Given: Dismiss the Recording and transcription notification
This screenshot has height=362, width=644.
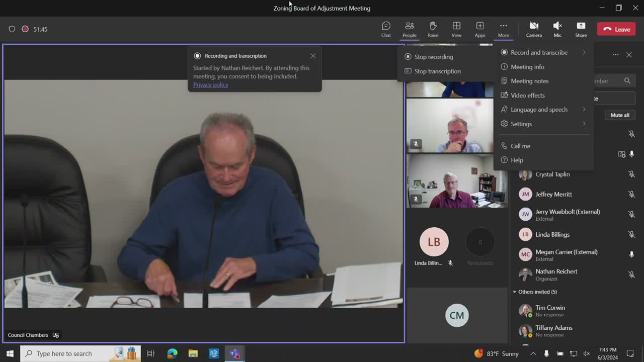Looking at the screenshot, I should pyautogui.click(x=313, y=56).
